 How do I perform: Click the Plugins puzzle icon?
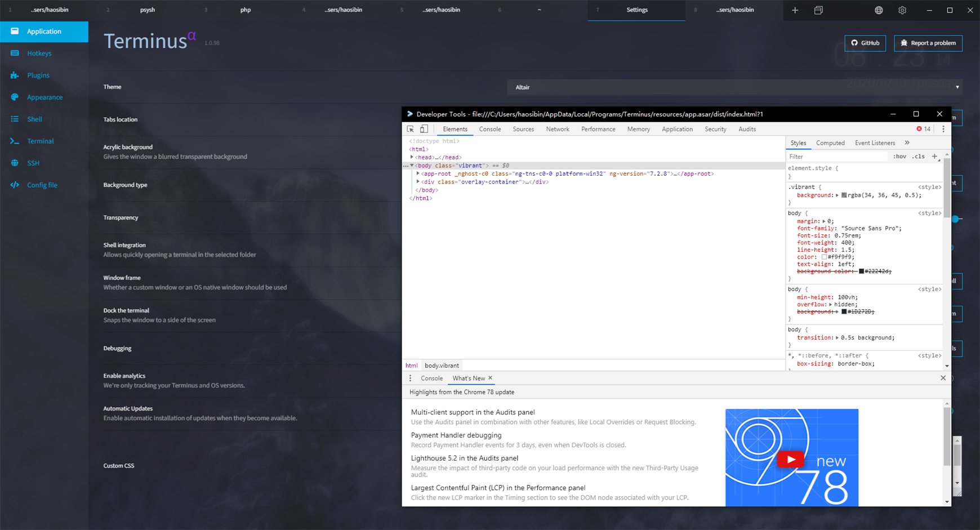pyautogui.click(x=15, y=75)
